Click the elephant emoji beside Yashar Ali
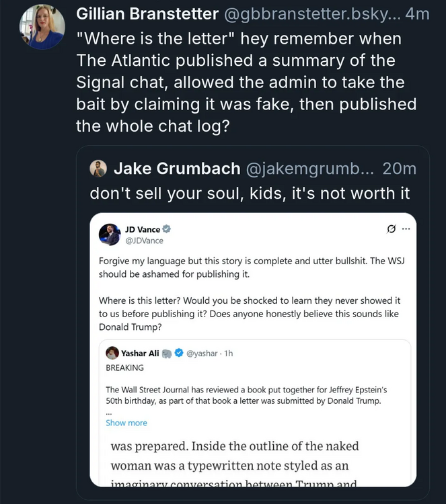The width and height of the screenshot is (446, 504). (167, 353)
